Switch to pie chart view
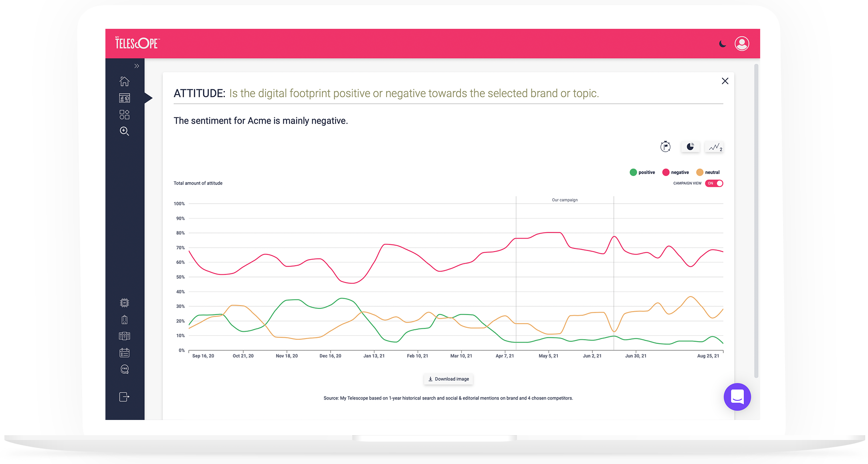 (690, 147)
